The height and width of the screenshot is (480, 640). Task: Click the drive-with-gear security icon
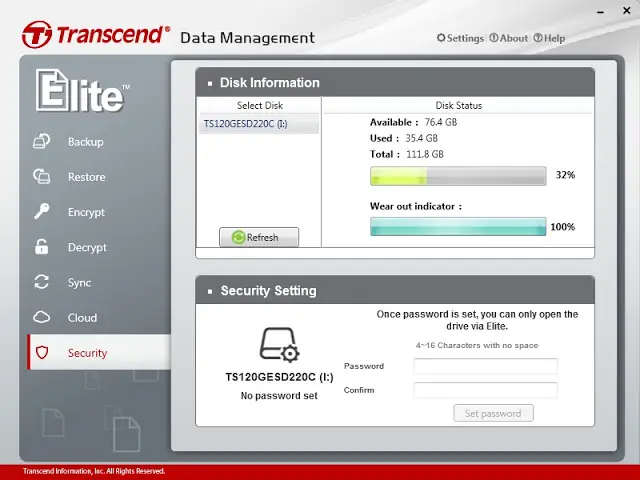coord(280,345)
